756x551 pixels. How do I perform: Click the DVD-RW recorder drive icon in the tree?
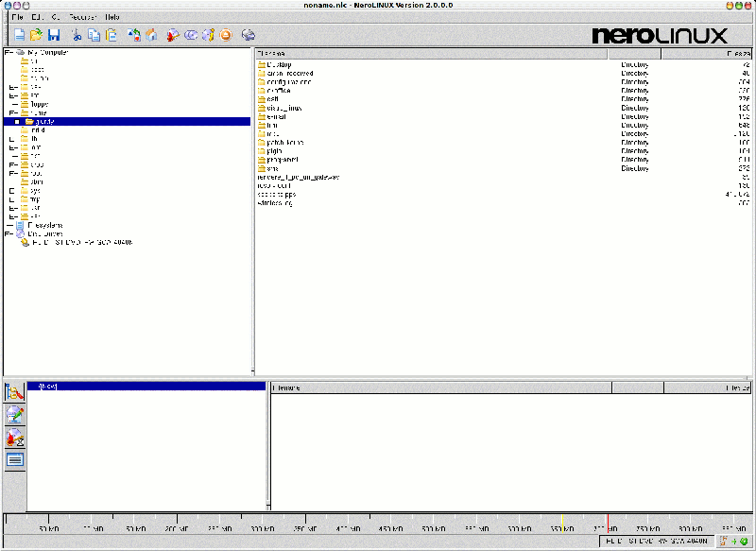point(26,243)
